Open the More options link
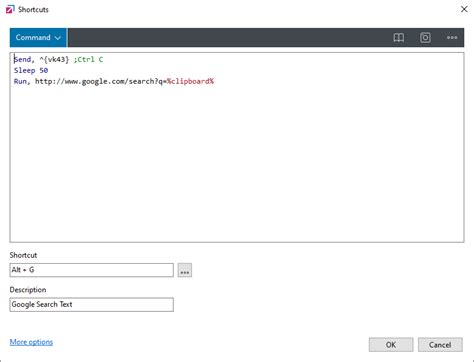This screenshot has height=362, width=474. [x=31, y=342]
